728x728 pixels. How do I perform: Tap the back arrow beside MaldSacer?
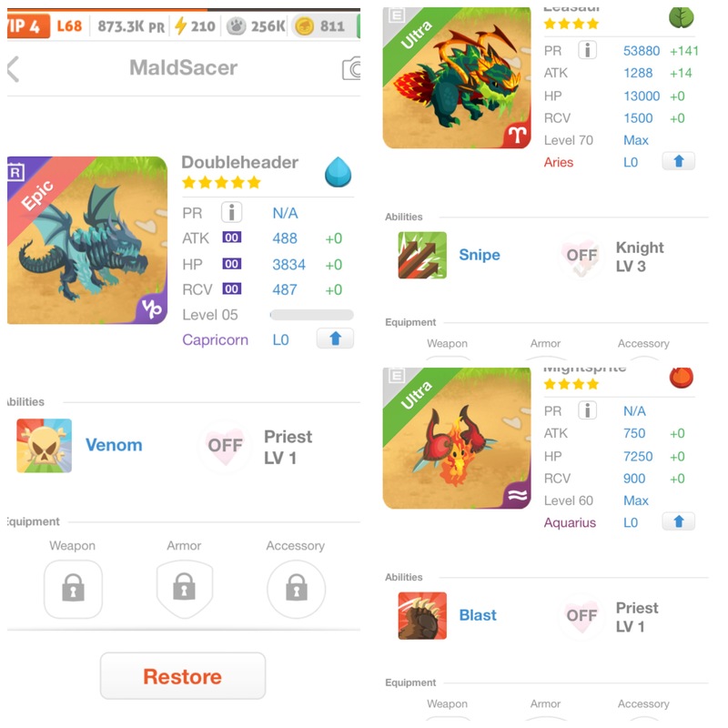coord(14,69)
